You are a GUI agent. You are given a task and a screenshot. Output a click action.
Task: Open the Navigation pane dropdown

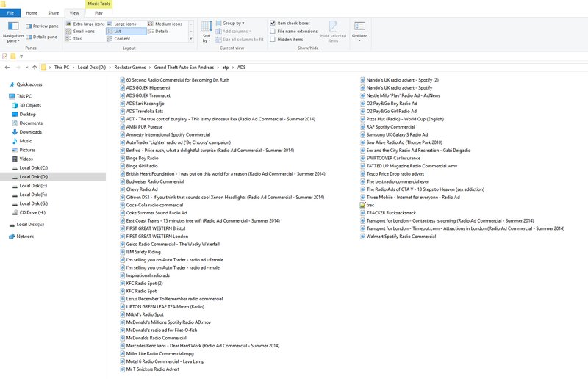(x=13, y=32)
